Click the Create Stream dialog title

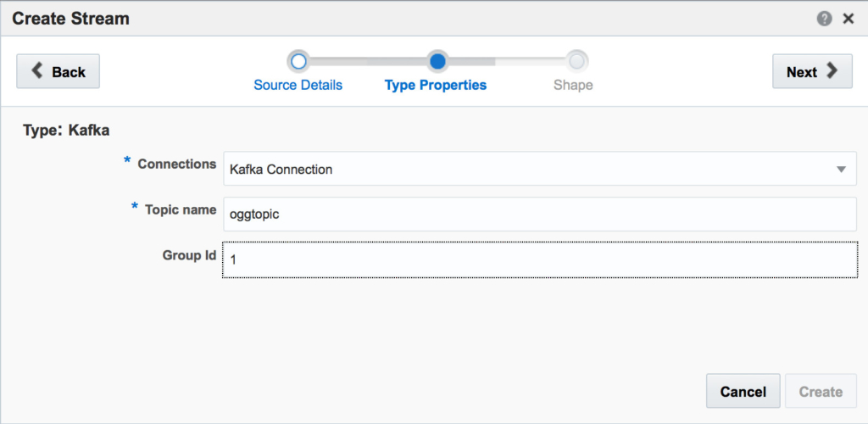70,19
